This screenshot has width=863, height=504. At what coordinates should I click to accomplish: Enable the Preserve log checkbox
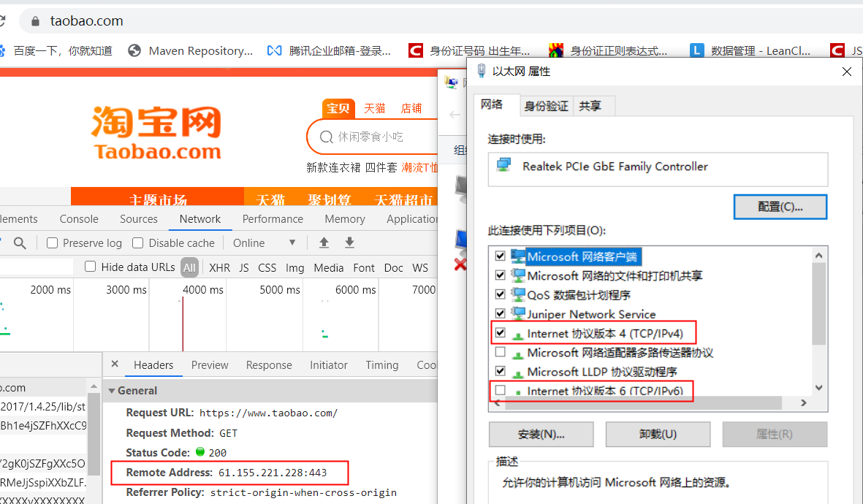coord(51,243)
